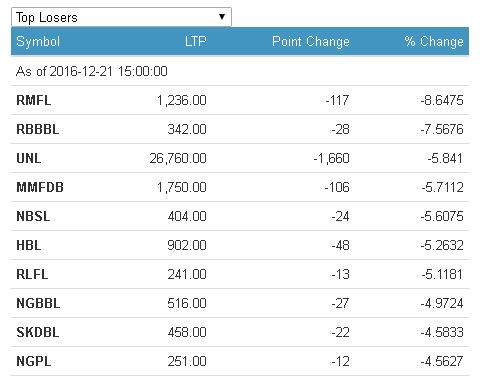Open the RMFL stock symbol
480x381 pixels.
point(34,100)
